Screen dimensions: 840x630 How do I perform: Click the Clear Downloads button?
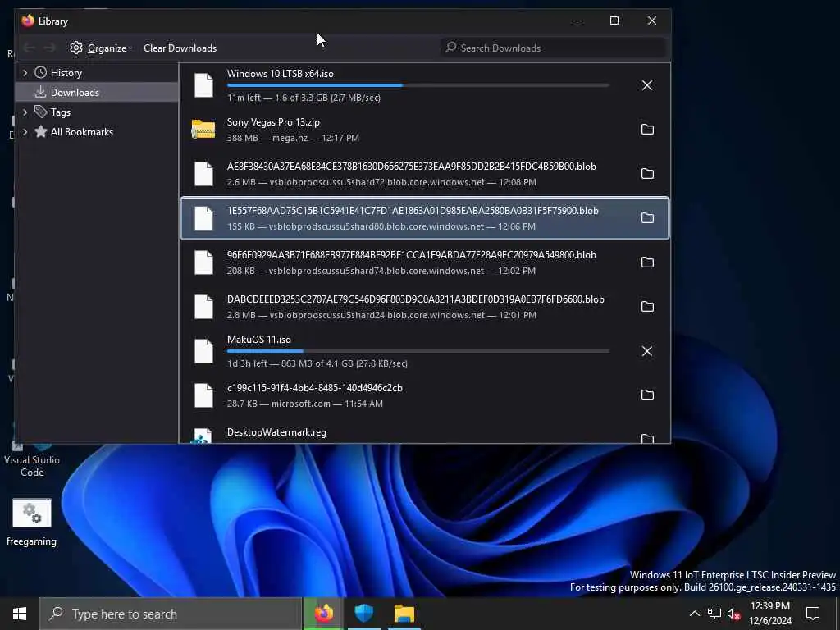(180, 48)
